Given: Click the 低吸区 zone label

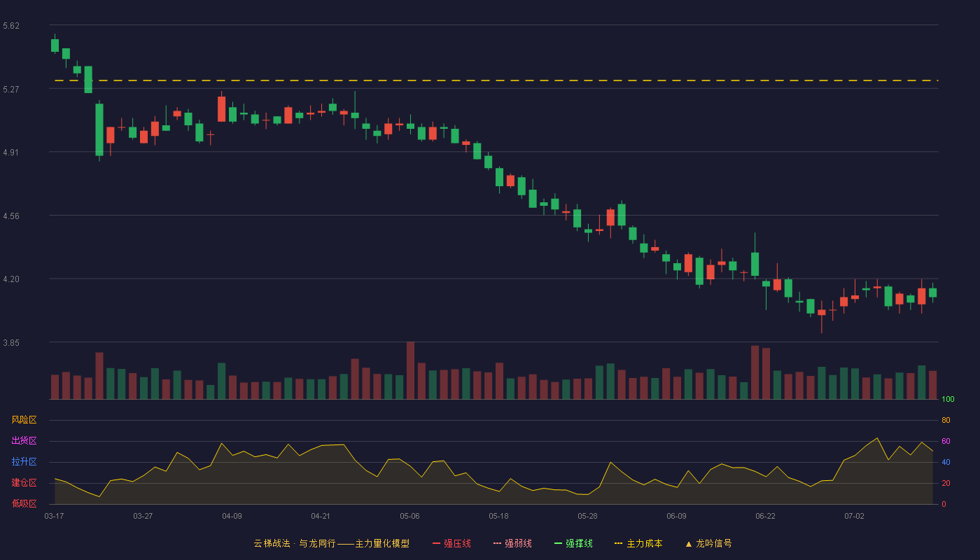Looking at the screenshot, I should [24, 503].
